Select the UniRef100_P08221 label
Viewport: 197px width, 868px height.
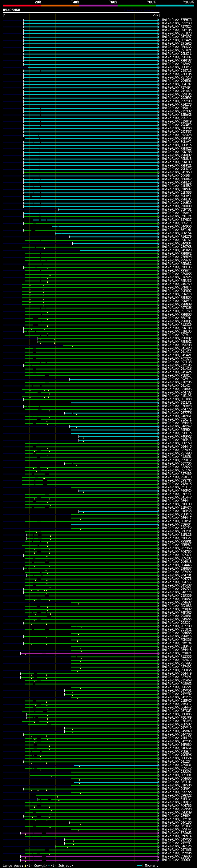click(176, 687)
